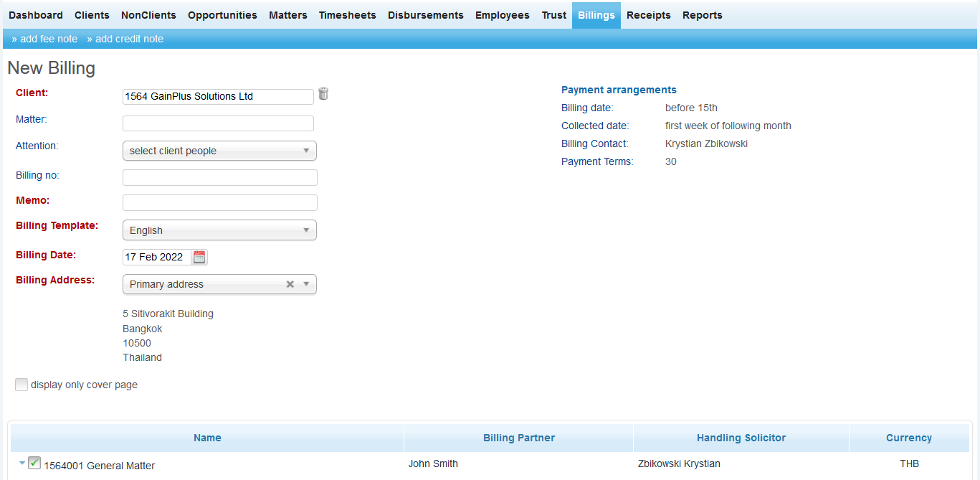Open the Attention client people dropdown
Image resolution: width=980 pixels, height=480 pixels.
tap(219, 151)
